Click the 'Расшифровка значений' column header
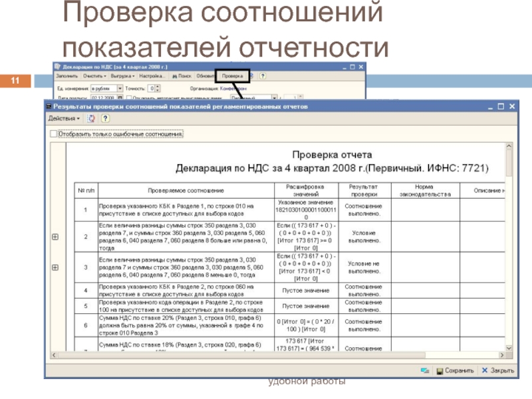The width and height of the screenshot is (532, 399). [x=306, y=191]
